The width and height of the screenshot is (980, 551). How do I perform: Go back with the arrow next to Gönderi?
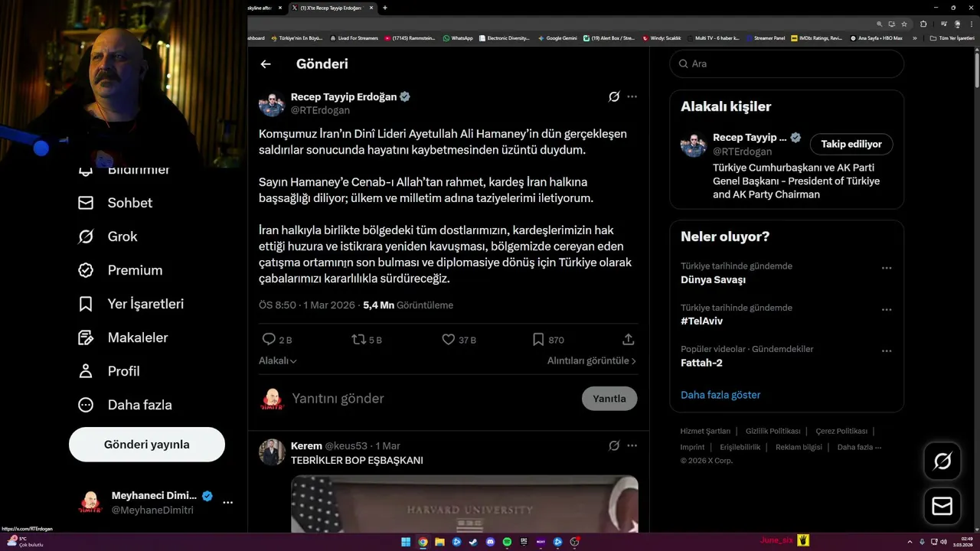266,64
